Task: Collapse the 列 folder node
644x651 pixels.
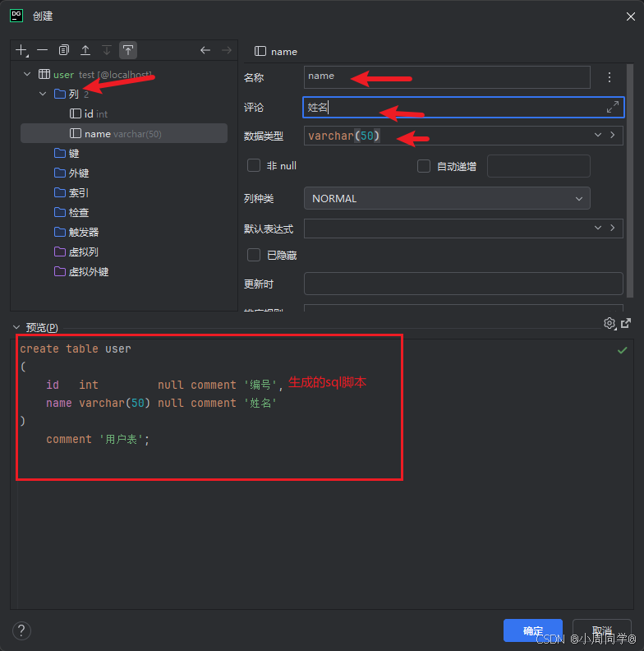Action: tap(43, 94)
